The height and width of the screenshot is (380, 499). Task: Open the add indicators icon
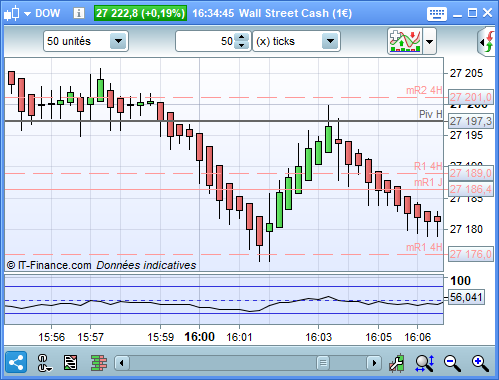[x=405, y=41]
